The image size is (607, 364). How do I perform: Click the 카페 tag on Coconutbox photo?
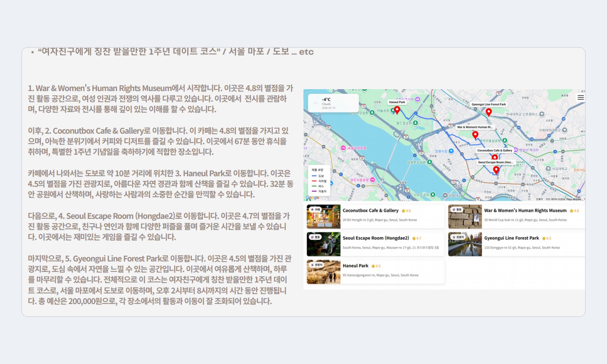316,209
